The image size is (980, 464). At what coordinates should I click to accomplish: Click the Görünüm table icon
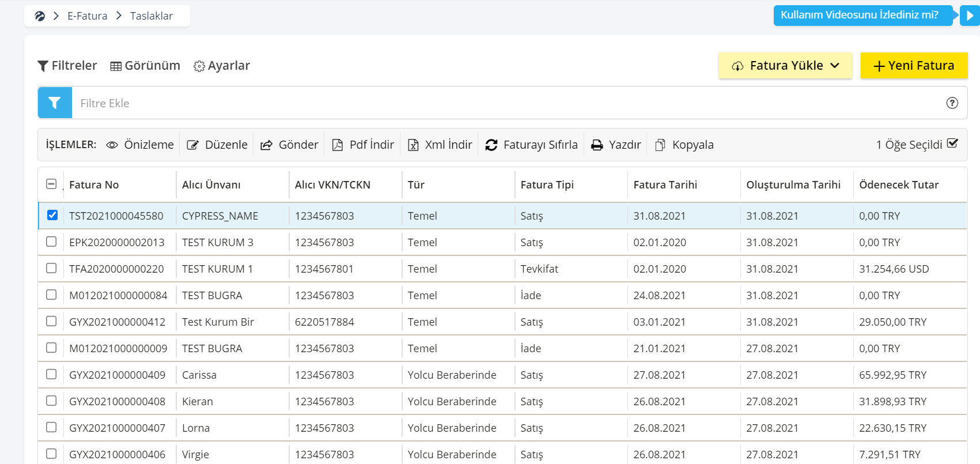coord(116,66)
